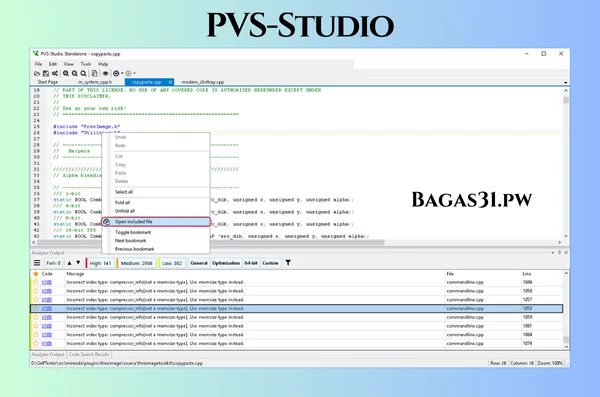Open dropdown arrow next to navigate forward icon

click(x=134, y=74)
